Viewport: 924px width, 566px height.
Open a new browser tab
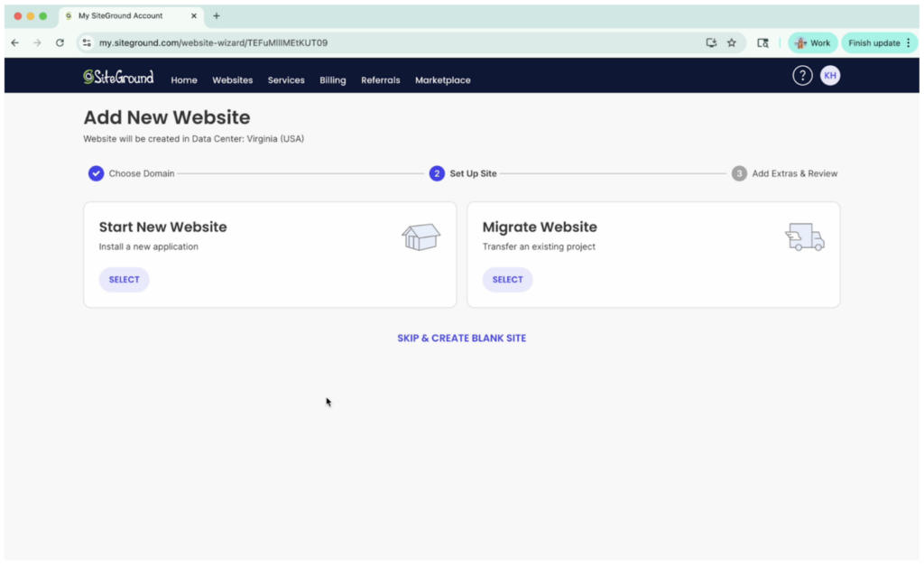(x=217, y=15)
